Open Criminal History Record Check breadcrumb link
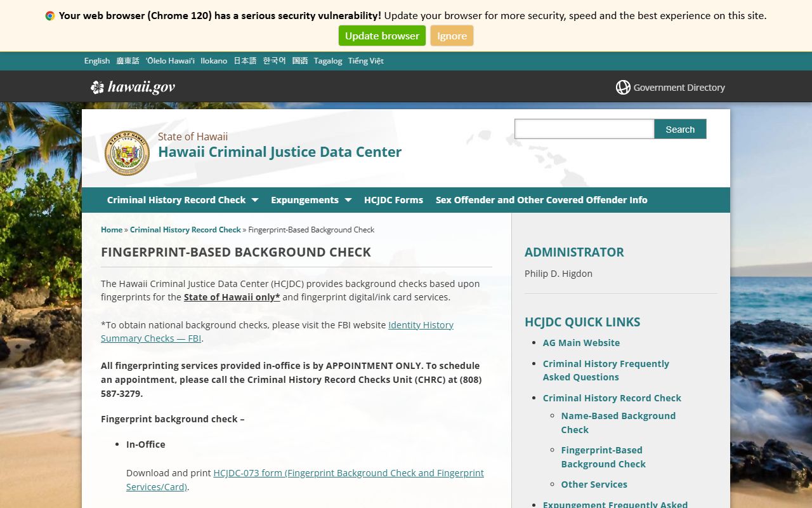Viewport: 812px width, 508px height. coord(185,230)
